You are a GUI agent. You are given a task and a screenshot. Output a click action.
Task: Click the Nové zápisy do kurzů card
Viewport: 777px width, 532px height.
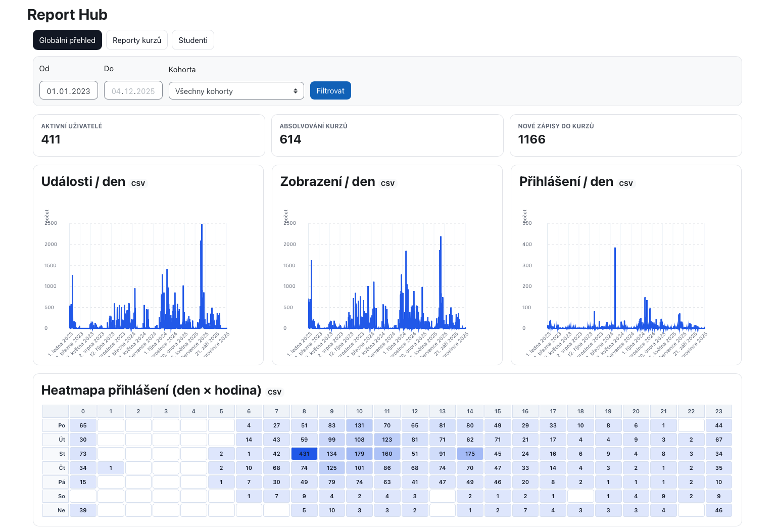coord(625,135)
